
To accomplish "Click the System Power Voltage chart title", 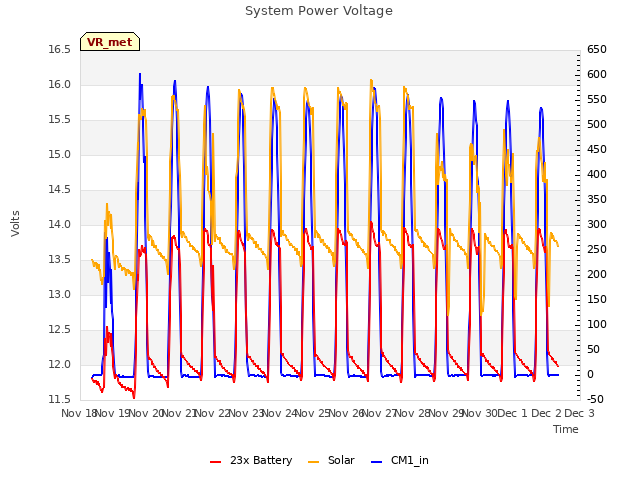I will pos(319,11).
